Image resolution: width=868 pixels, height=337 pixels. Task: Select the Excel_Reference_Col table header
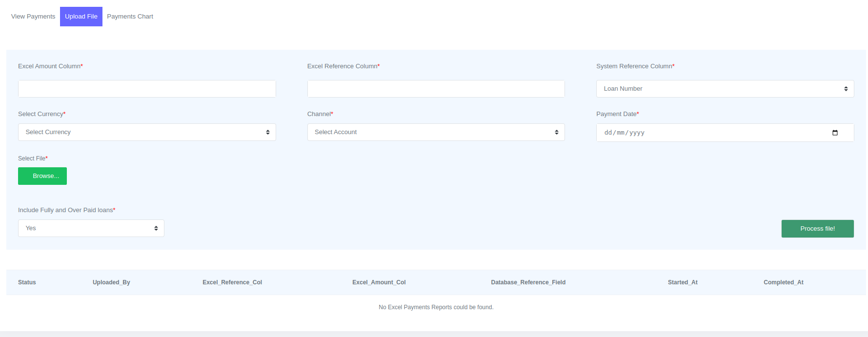click(232, 282)
